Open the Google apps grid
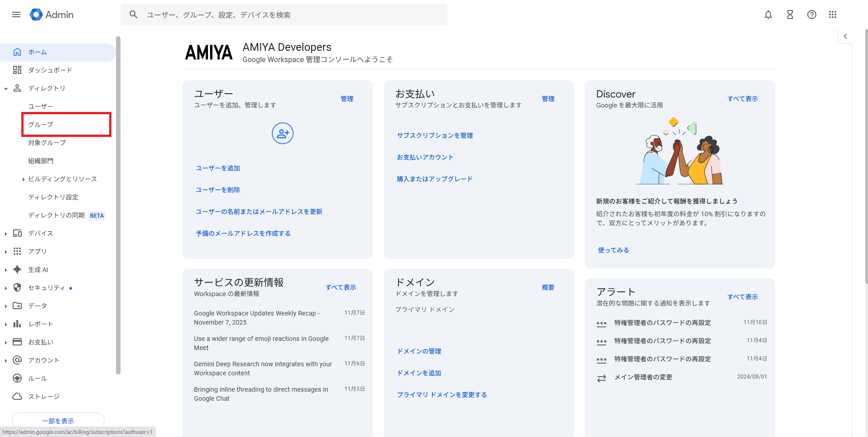The width and height of the screenshot is (868, 437). [x=833, y=15]
